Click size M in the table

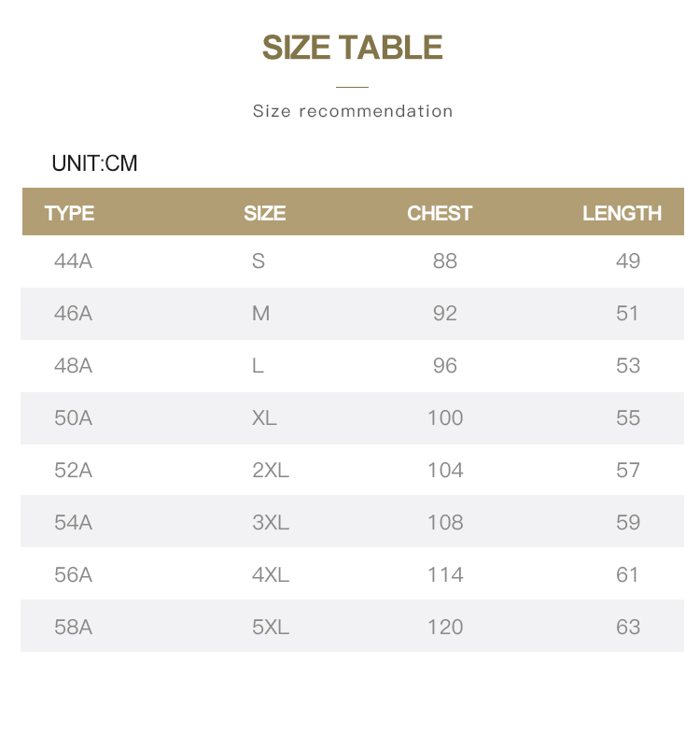[260, 314]
